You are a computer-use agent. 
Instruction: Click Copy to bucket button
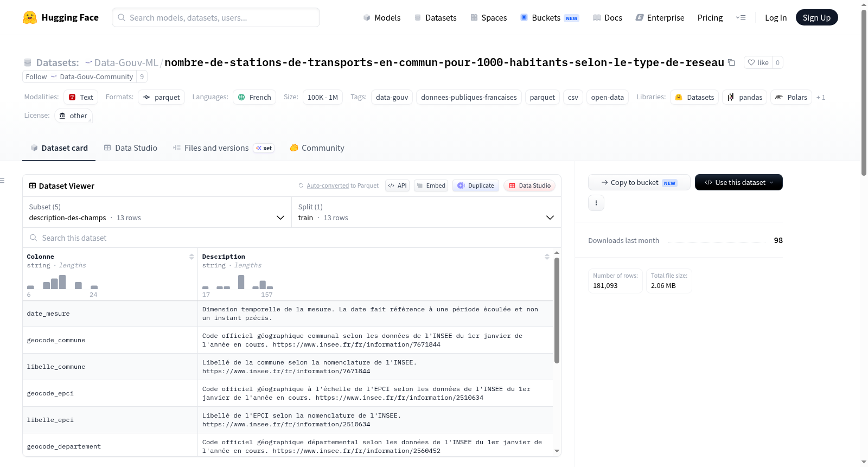click(639, 182)
